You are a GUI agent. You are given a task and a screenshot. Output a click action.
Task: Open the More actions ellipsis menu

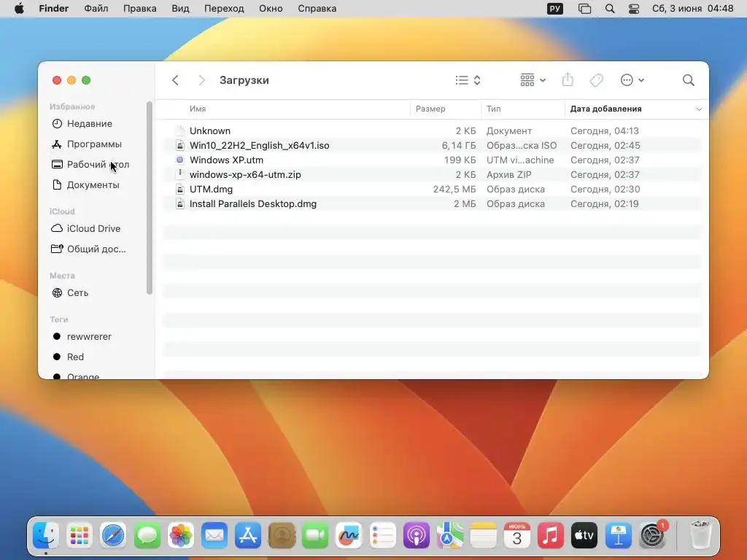tap(632, 80)
